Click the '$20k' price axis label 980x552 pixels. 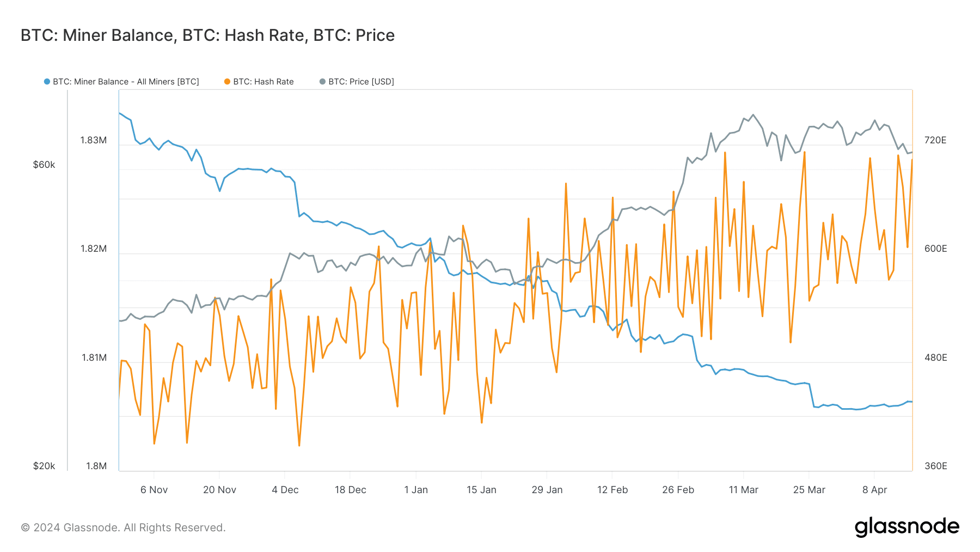pos(44,466)
